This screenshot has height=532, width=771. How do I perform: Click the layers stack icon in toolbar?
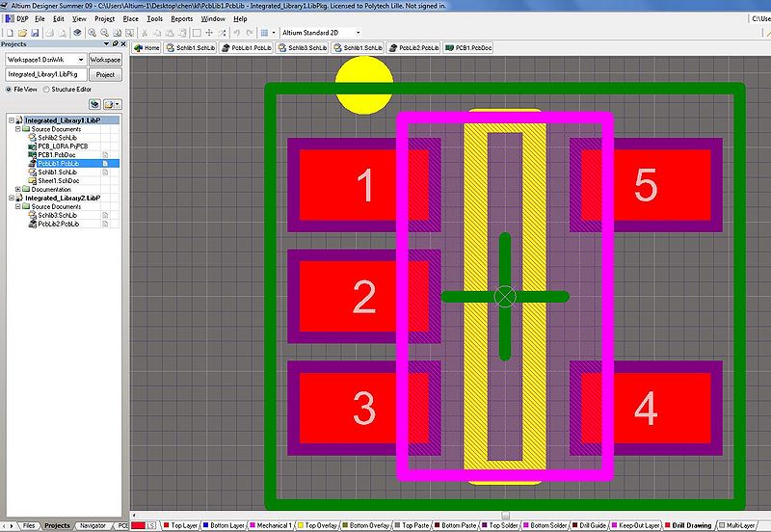pyautogui.click(x=77, y=32)
